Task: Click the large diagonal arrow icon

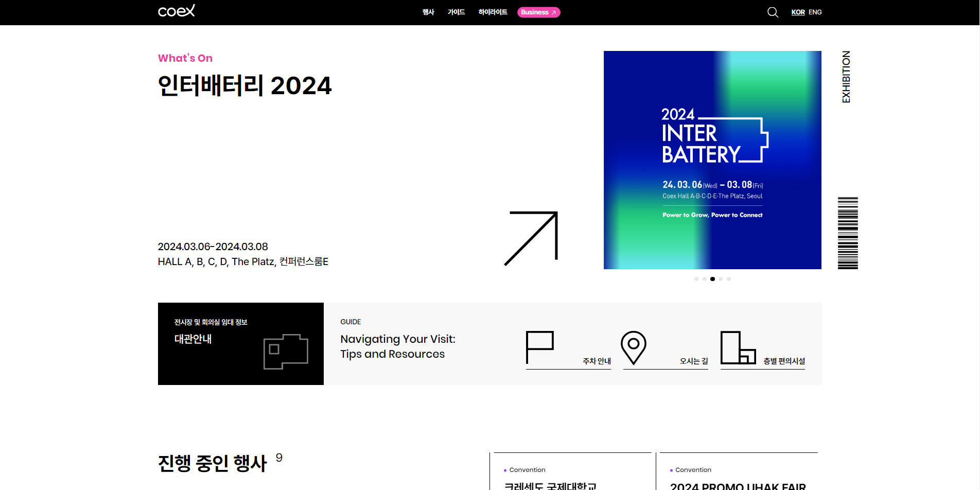Action: tap(531, 238)
